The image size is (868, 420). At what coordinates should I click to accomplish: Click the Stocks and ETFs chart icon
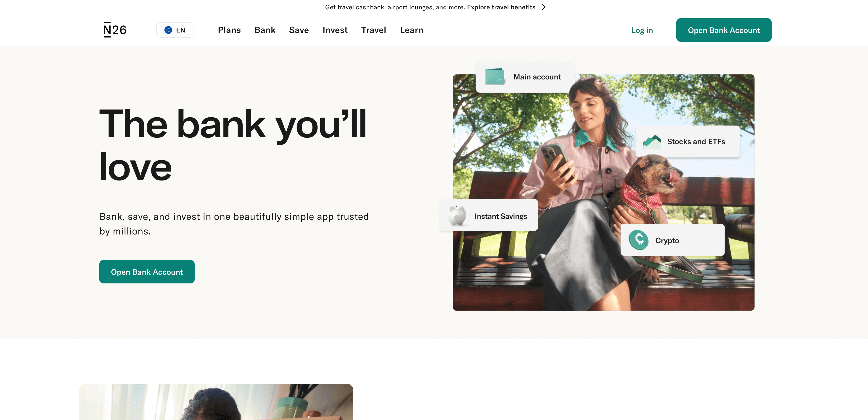[x=651, y=142]
